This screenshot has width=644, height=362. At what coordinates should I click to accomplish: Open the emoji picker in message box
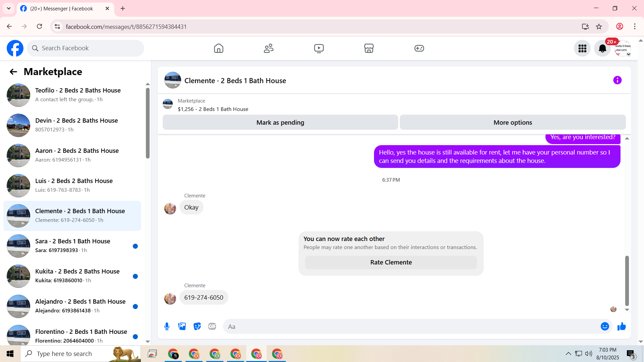[604, 326]
